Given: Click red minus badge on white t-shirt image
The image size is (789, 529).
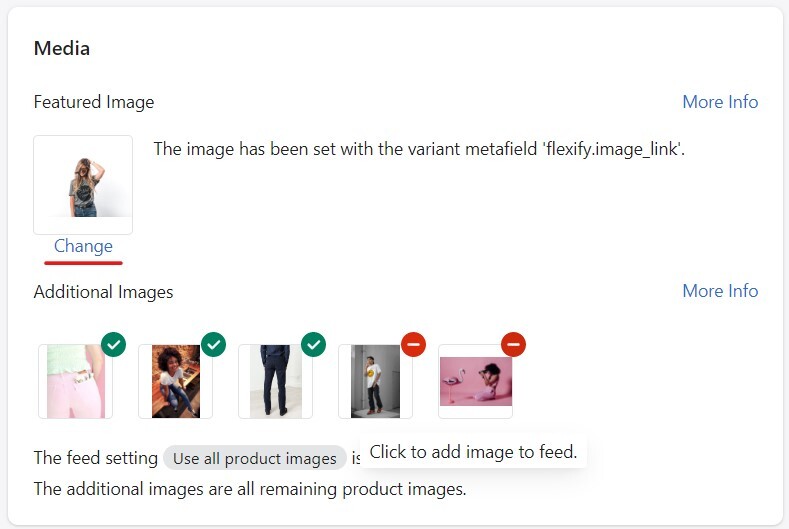Looking at the screenshot, I should (x=414, y=345).
